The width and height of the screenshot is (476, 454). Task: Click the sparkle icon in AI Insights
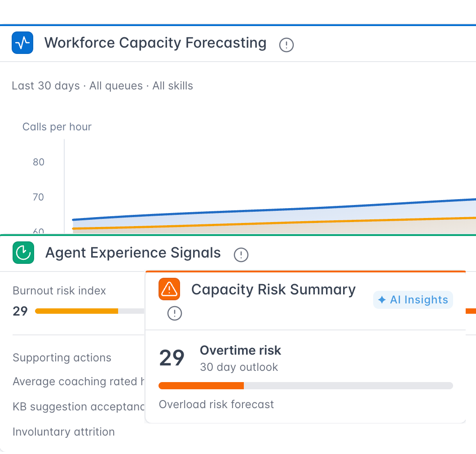point(382,300)
